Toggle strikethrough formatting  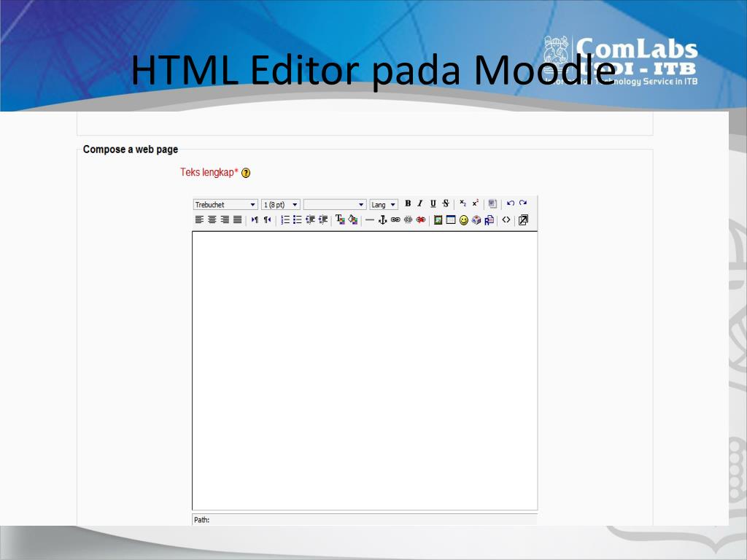point(446,203)
